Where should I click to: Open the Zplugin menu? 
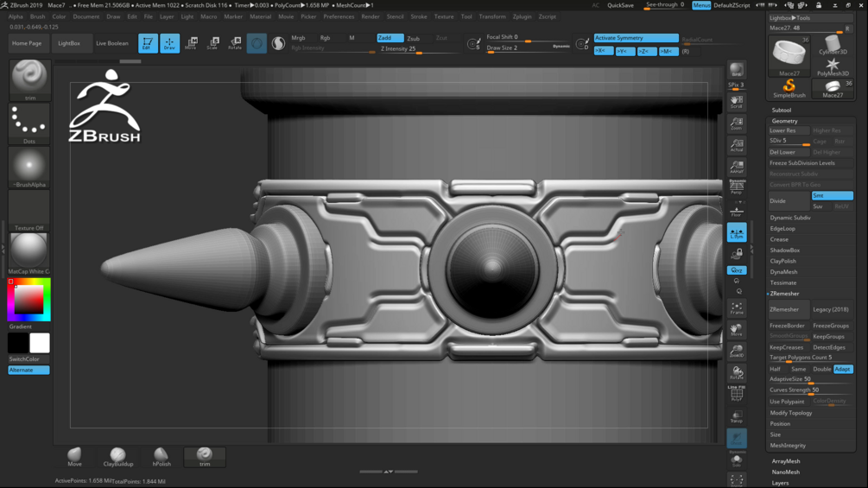522,16
